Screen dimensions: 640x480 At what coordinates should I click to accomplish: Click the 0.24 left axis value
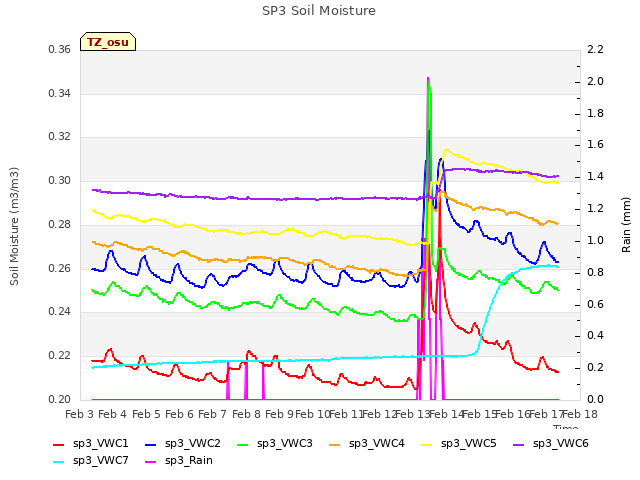(60, 311)
